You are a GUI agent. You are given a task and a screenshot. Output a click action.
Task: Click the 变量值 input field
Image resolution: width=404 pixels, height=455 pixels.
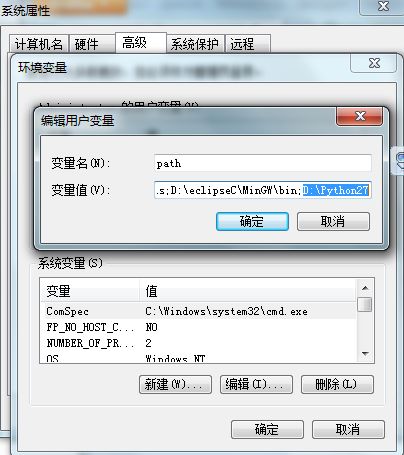[x=263, y=190]
